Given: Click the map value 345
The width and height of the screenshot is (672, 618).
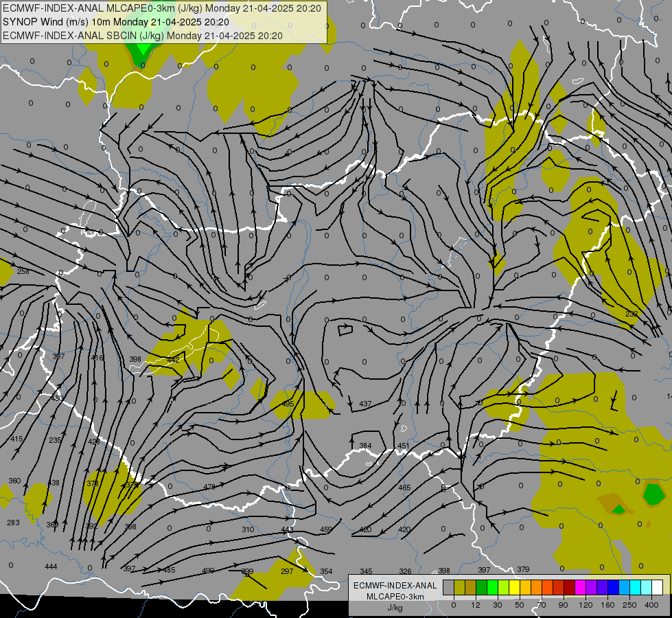Looking at the screenshot, I should pos(366,571).
